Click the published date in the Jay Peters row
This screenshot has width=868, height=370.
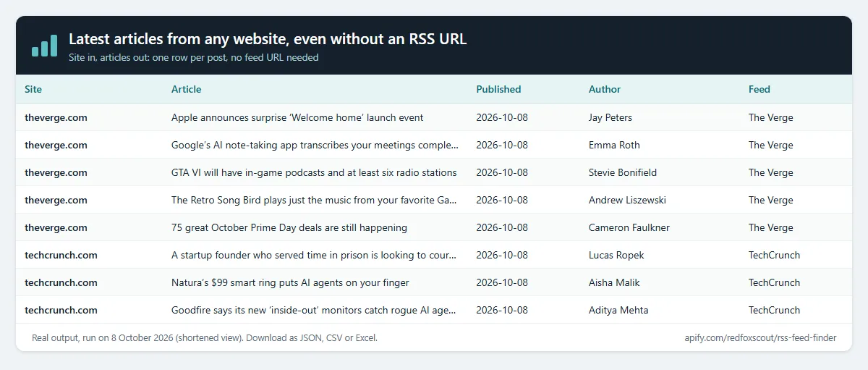point(502,117)
